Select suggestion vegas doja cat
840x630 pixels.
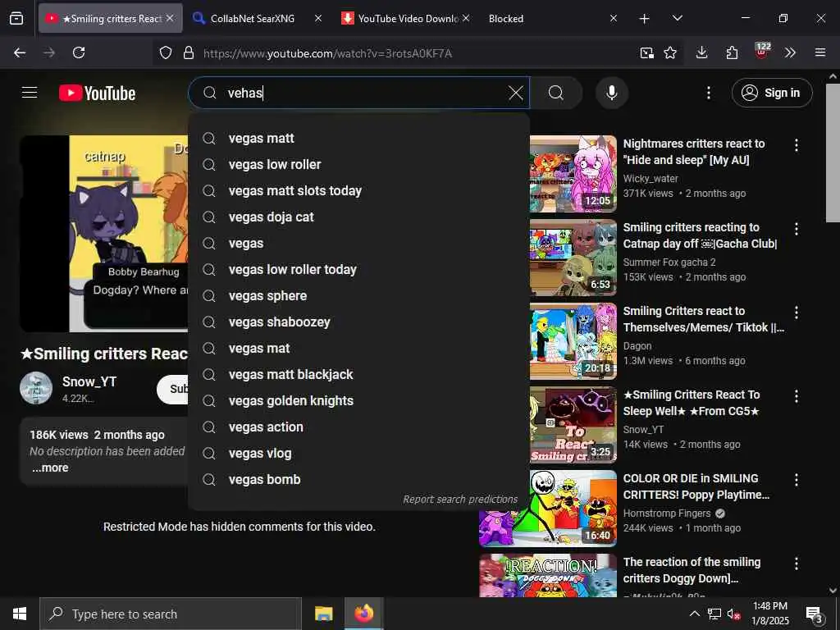359,217
